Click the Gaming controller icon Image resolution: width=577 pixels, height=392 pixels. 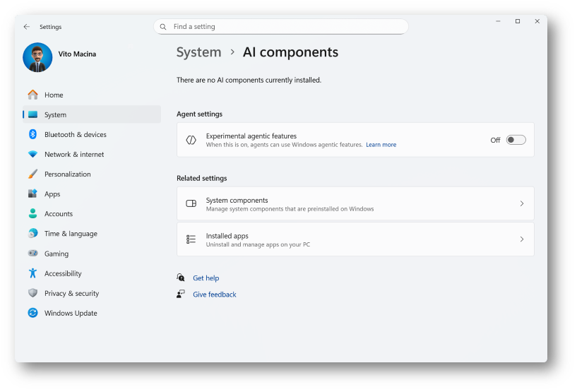click(x=32, y=254)
